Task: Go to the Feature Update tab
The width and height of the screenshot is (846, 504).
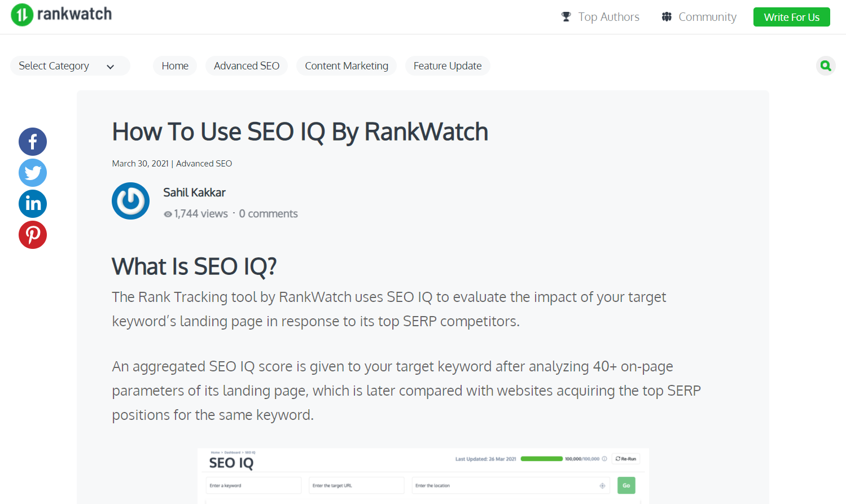Action: (x=448, y=66)
